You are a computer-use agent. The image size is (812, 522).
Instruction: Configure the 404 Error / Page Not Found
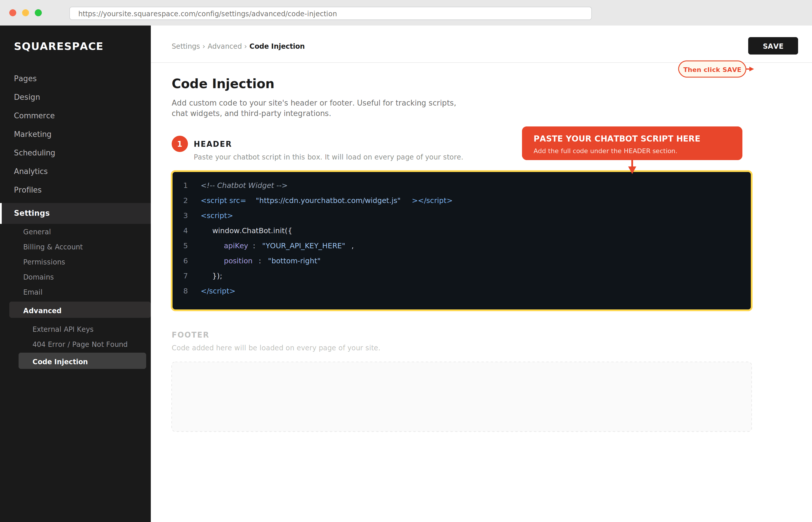click(x=80, y=344)
